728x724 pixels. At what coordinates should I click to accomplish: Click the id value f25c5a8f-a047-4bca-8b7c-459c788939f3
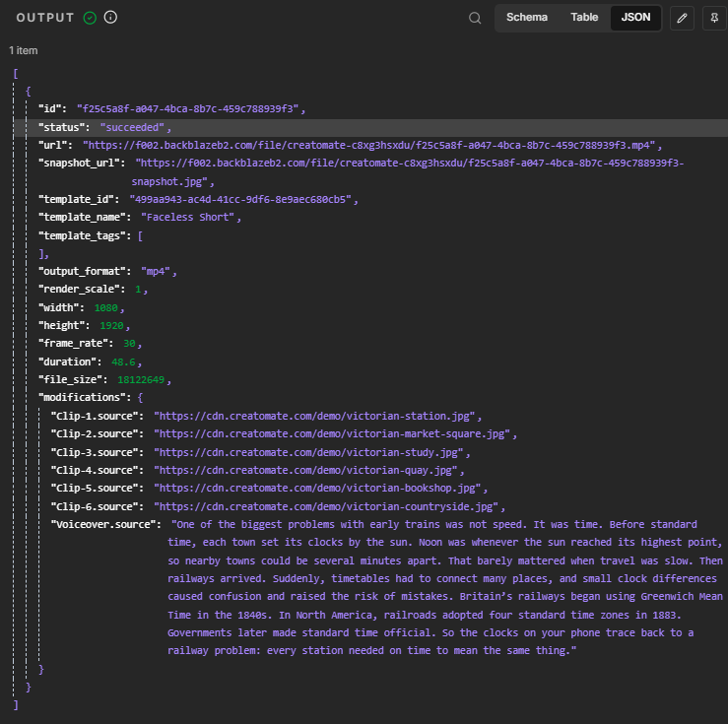click(187, 108)
